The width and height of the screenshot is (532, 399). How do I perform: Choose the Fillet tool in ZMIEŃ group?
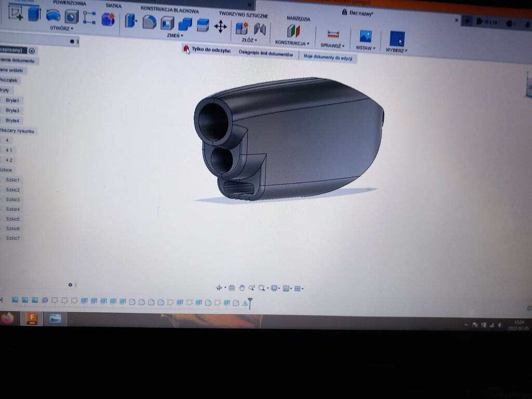coord(150,22)
